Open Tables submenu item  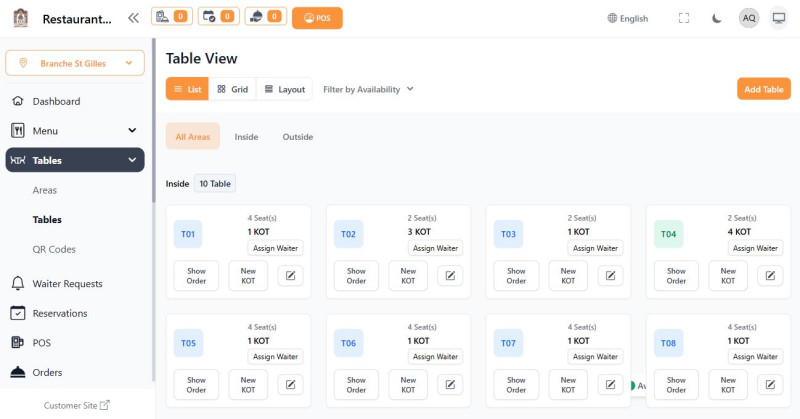coord(47,219)
